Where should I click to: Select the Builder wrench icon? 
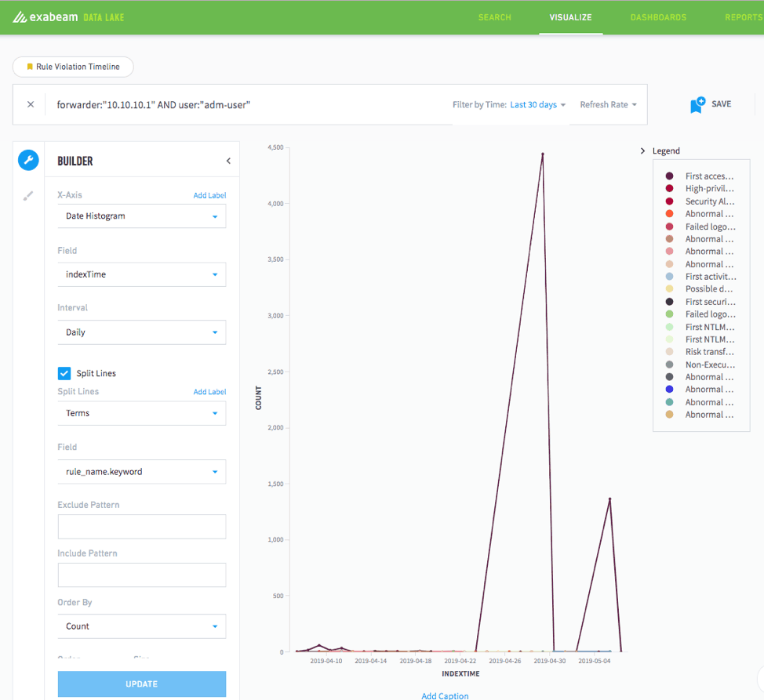pyautogui.click(x=28, y=160)
